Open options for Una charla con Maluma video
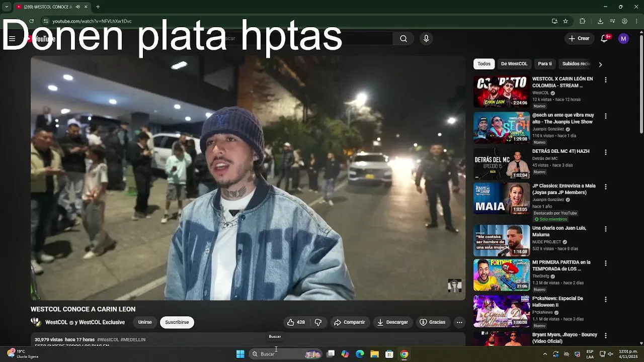The image size is (644, 362). 606,229
